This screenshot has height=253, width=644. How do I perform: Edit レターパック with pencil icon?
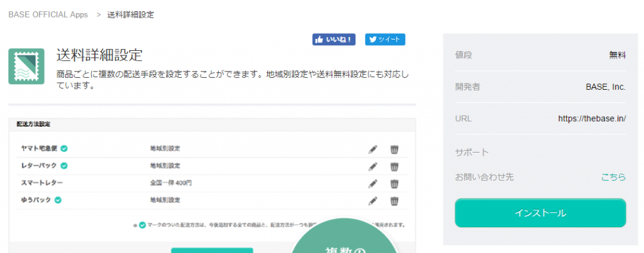coord(372,166)
